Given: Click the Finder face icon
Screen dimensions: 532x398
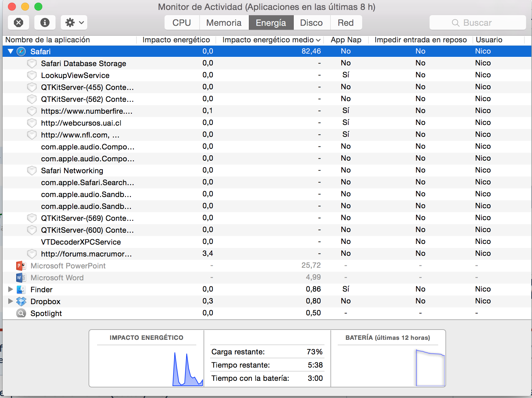Looking at the screenshot, I should point(21,289).
